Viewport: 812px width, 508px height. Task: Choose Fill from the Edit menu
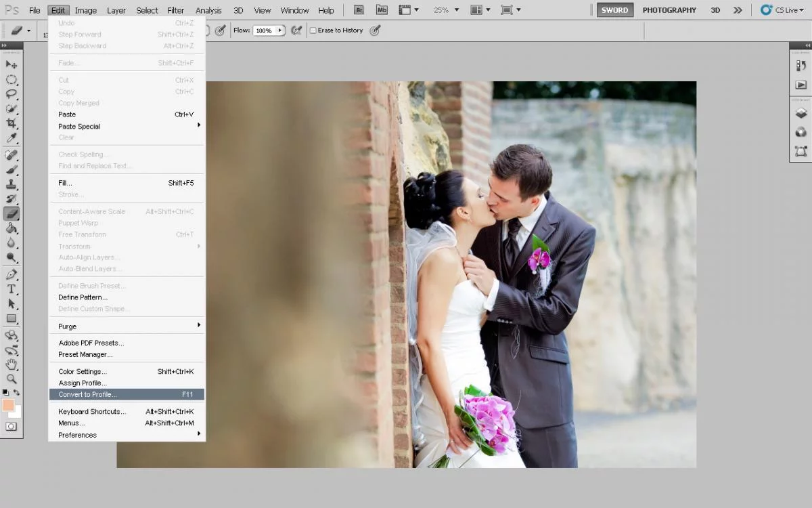coord(127,183)
